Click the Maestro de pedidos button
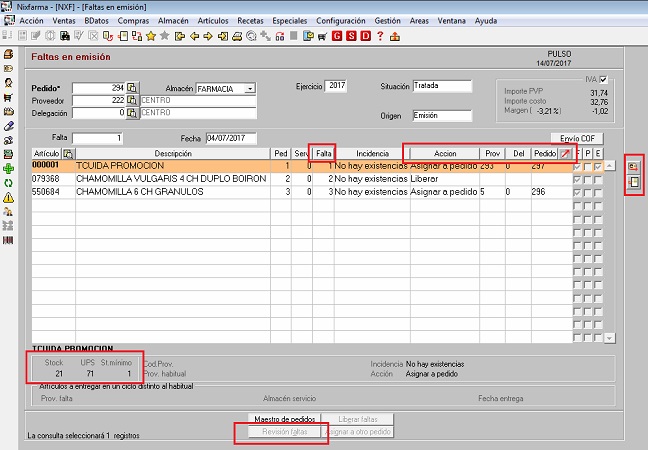 [284, 419]
